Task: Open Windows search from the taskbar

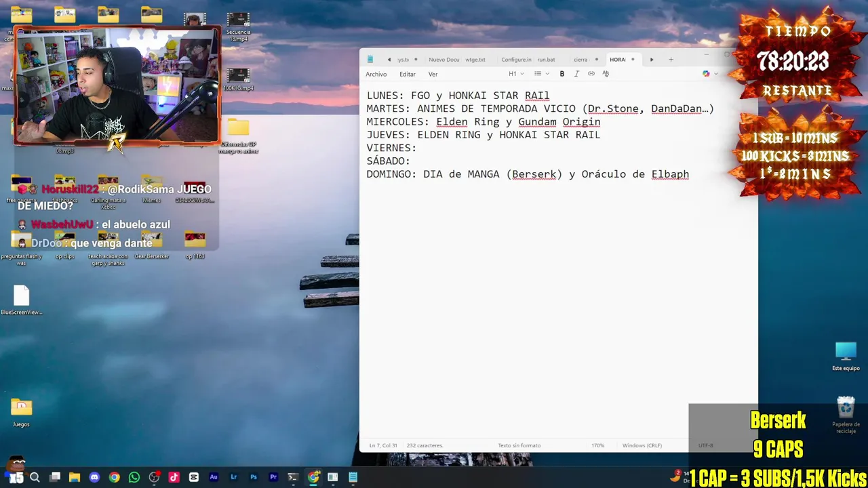Action: click(x=35, y=477)
